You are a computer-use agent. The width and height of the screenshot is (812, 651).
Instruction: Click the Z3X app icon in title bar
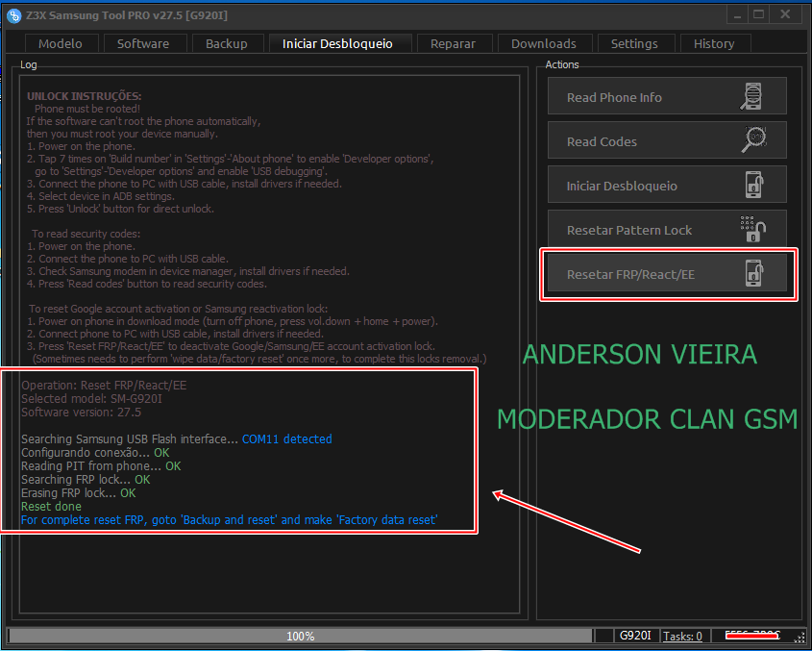(x=14, y=15)
